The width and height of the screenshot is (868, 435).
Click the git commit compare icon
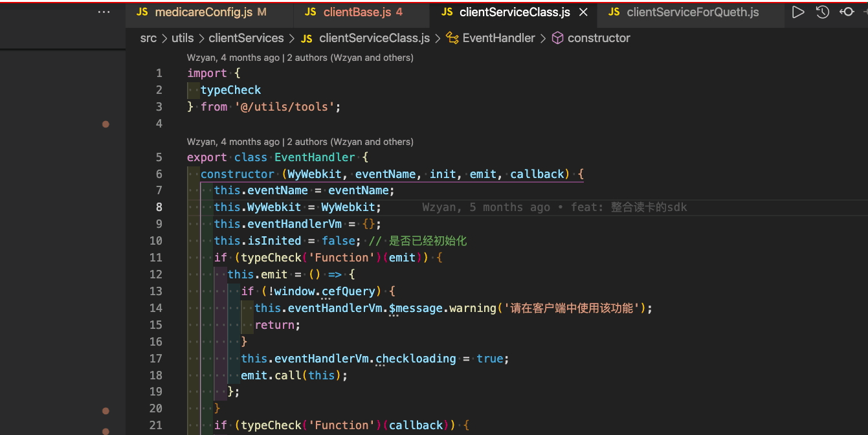point(847,12)
